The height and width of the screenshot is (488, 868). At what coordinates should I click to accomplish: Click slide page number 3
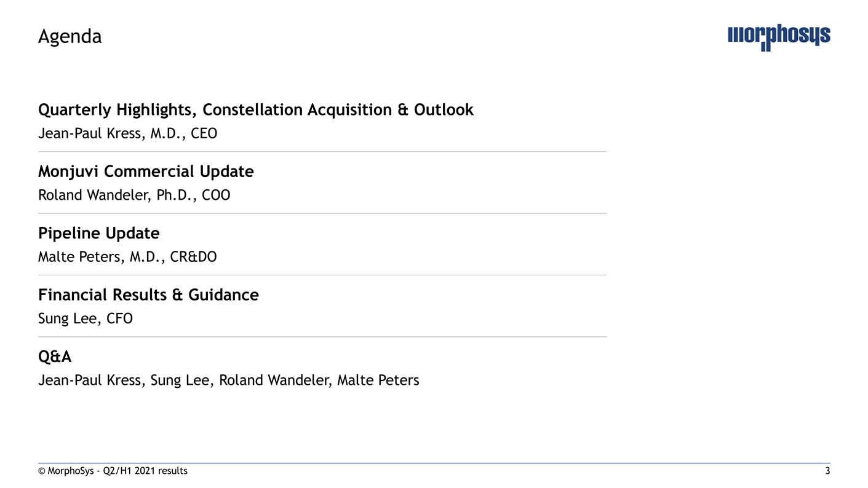point(827,471)
